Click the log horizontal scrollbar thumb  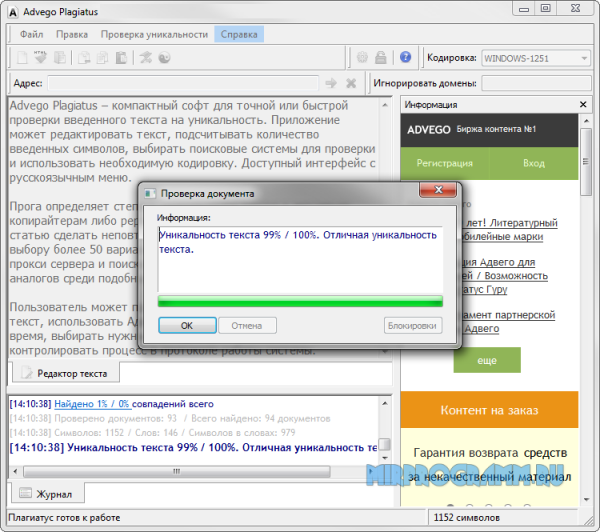click(x=176, y=471)
